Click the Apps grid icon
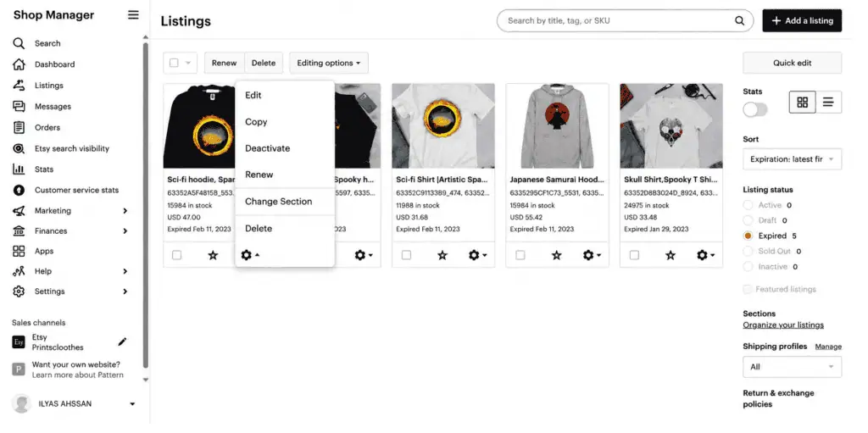The image size is (868, 433). [x=19, y=251]
